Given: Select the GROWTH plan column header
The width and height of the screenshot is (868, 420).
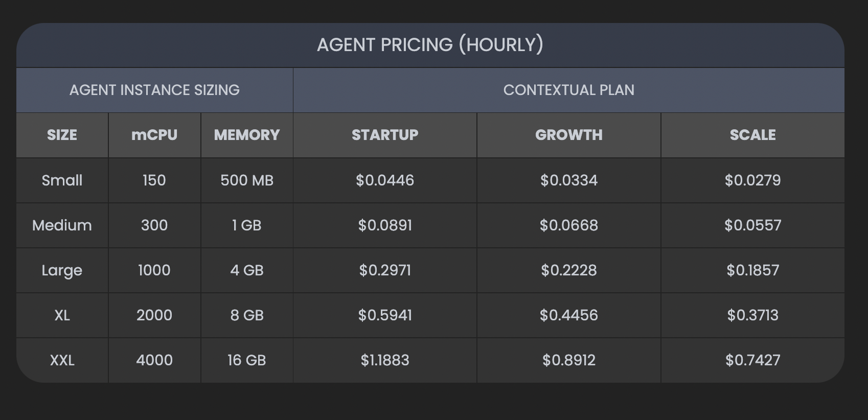Looking at the screenshot, I should tap(568, 135).
